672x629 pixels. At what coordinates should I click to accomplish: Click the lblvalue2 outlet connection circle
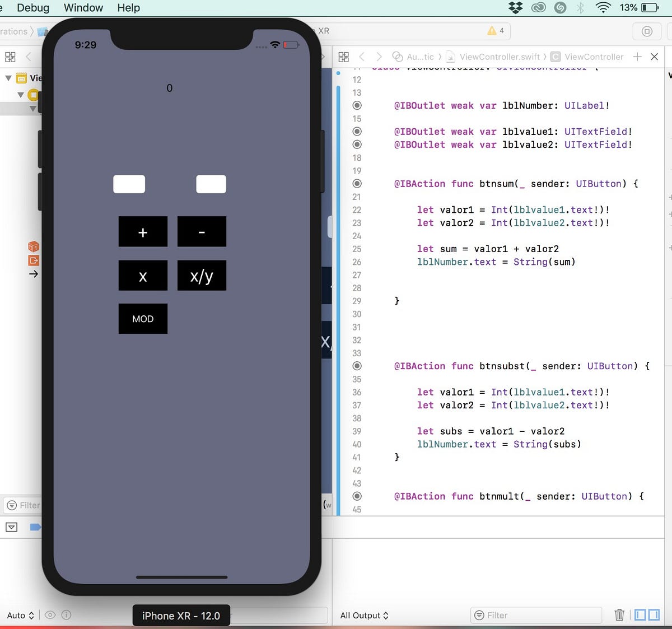click(x=357, y=145)
